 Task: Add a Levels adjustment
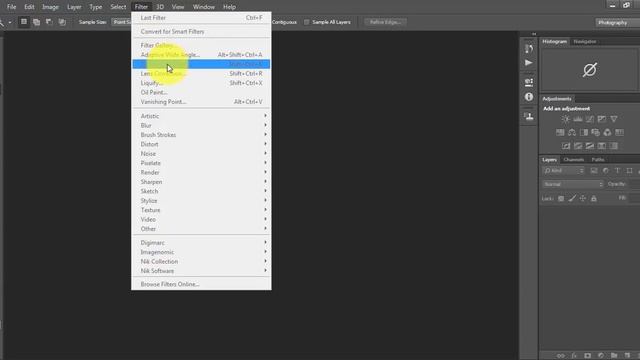tap(578, 119)
